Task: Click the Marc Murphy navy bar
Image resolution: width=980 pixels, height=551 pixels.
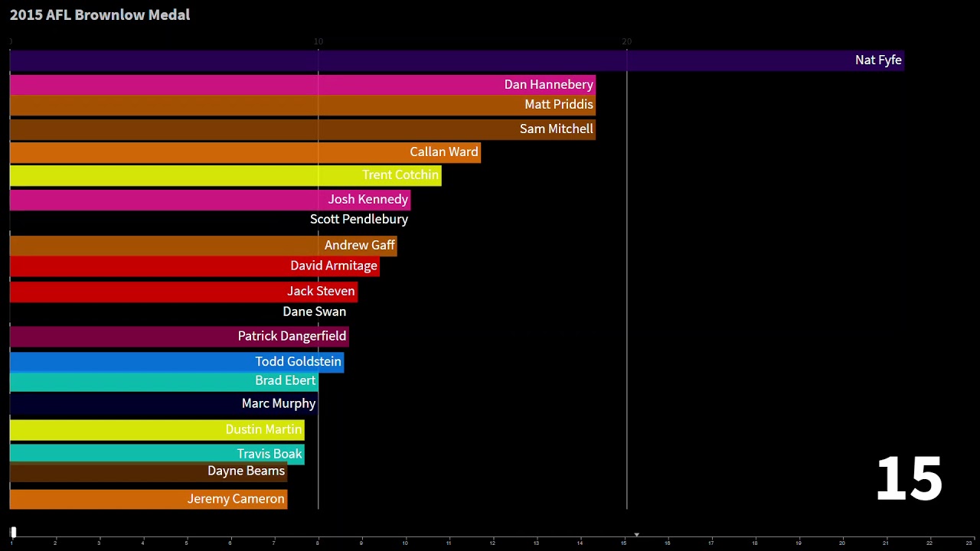Action: tap(164, 404)
